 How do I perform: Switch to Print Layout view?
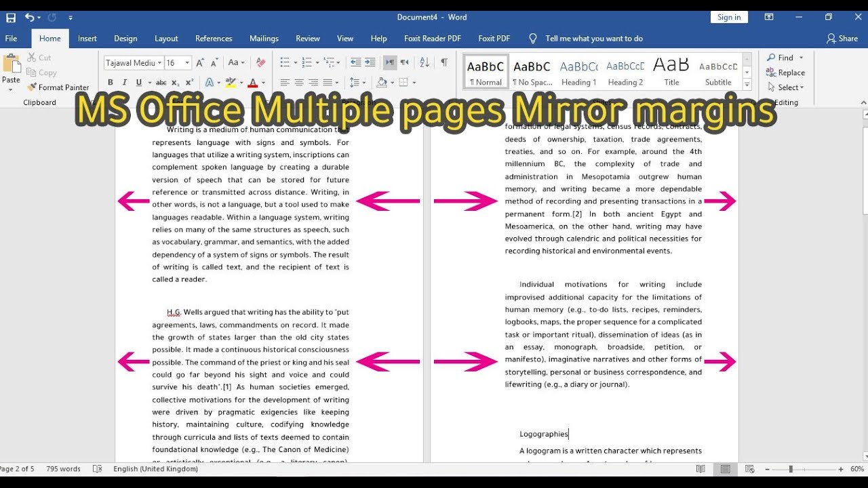click(726, 469)
